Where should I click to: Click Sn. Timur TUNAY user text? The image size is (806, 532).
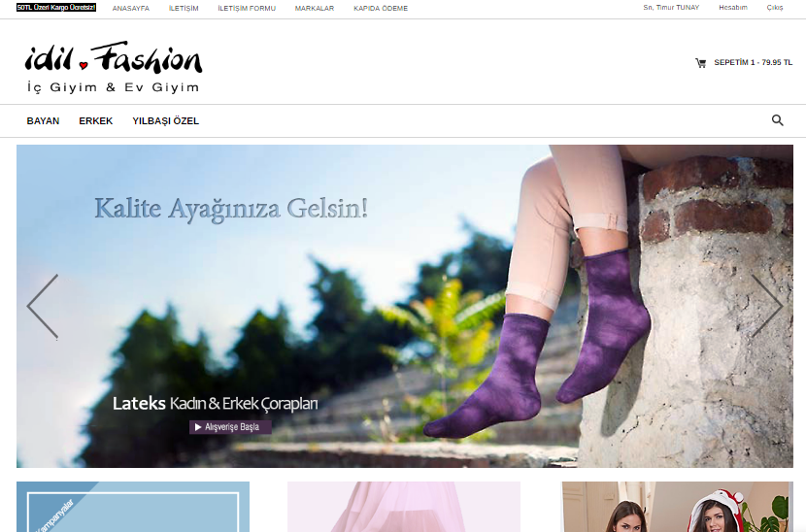click(671, 8)
